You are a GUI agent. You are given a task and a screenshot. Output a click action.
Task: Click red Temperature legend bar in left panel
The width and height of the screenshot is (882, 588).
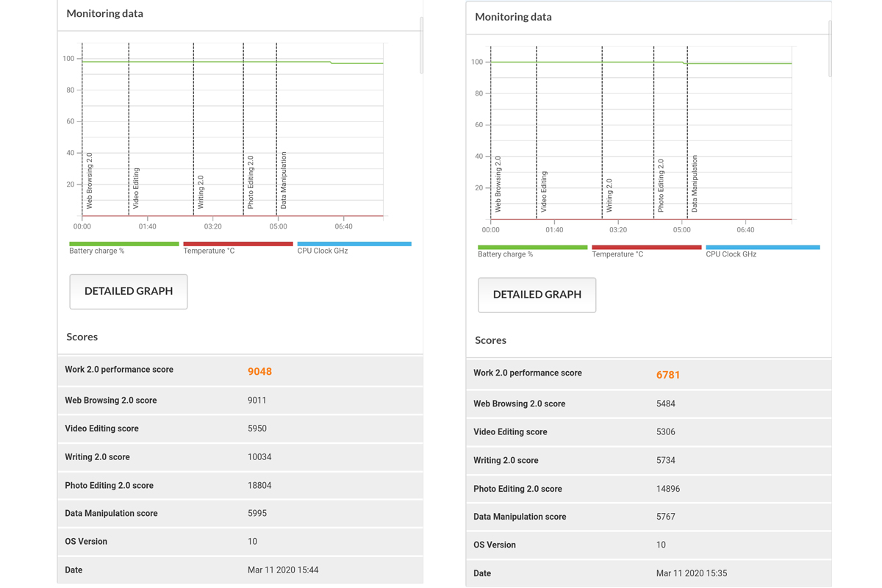(x=237, y=244)
